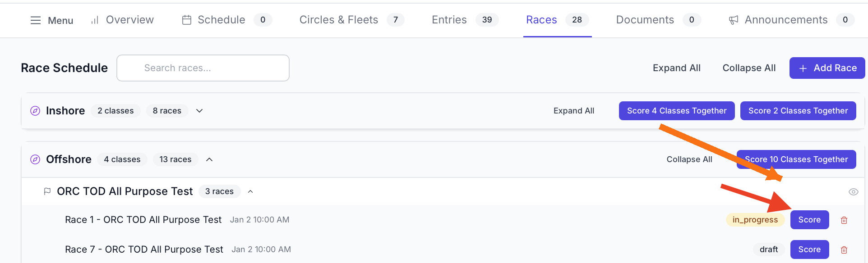This screenshot has height=263, width=868.
Task: Click the Inshore compass icon
Action: 35,111
